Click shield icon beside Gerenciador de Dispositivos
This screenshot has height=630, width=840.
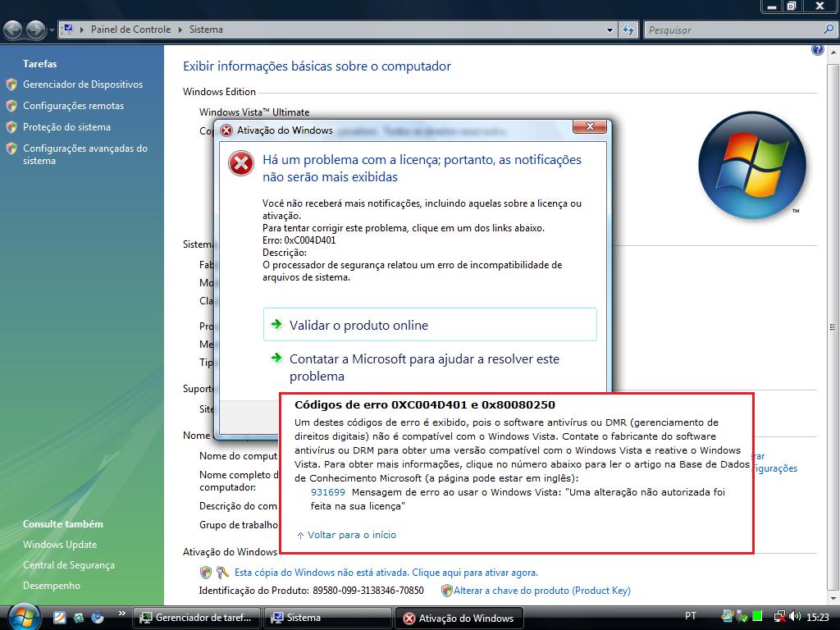coord(11,84)
